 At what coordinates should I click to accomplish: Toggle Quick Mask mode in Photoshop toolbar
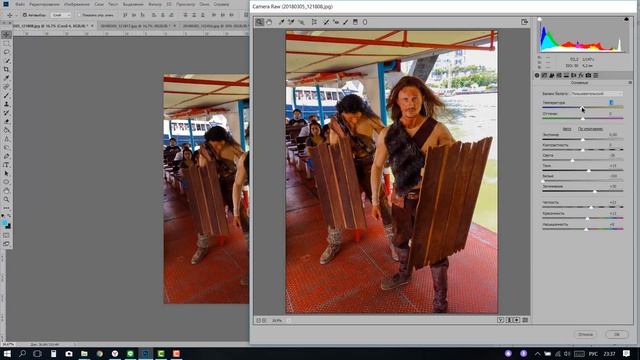[6, 235]
